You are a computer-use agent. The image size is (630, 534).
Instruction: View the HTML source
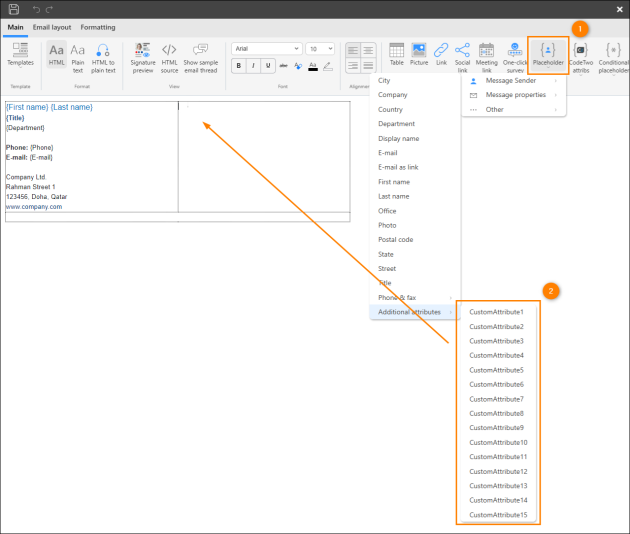[x=169, y=58]
